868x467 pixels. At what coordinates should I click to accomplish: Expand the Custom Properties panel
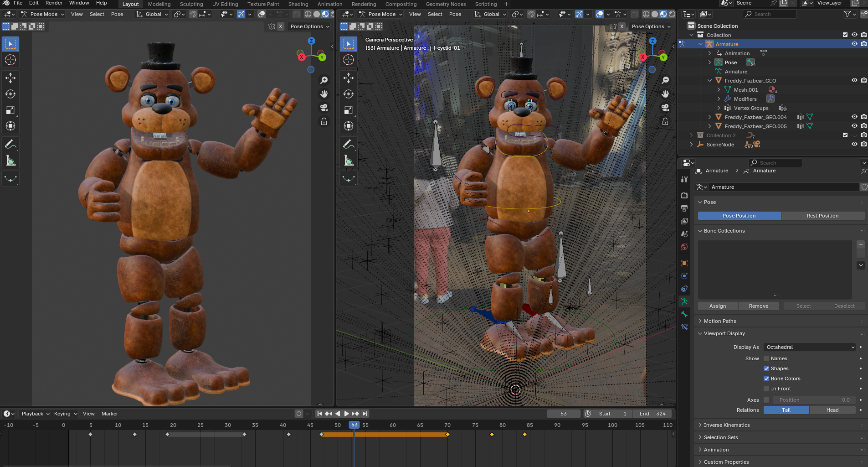tap(726, 462)
